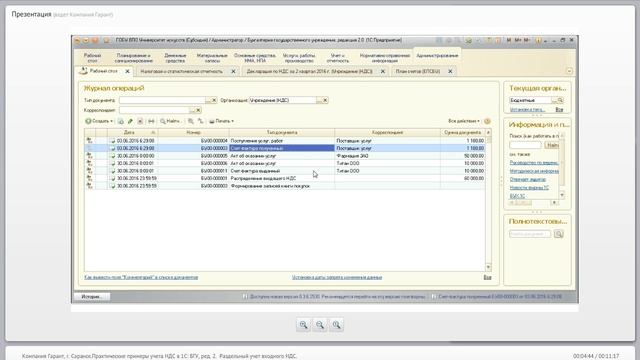Open Как вывести поле Комментарий link
This screenshot has height=360, width=640.
tap(141, 278)
